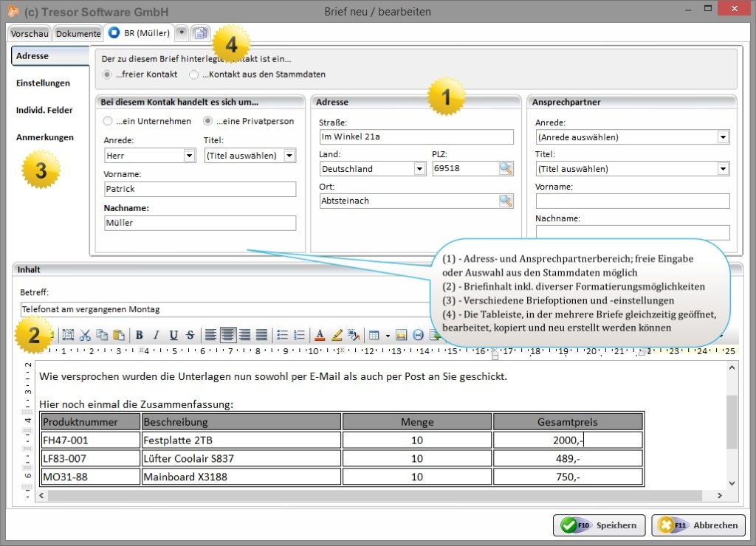Click the Abbrechen button to cancel
756x546 pixels.
(698, 525)
